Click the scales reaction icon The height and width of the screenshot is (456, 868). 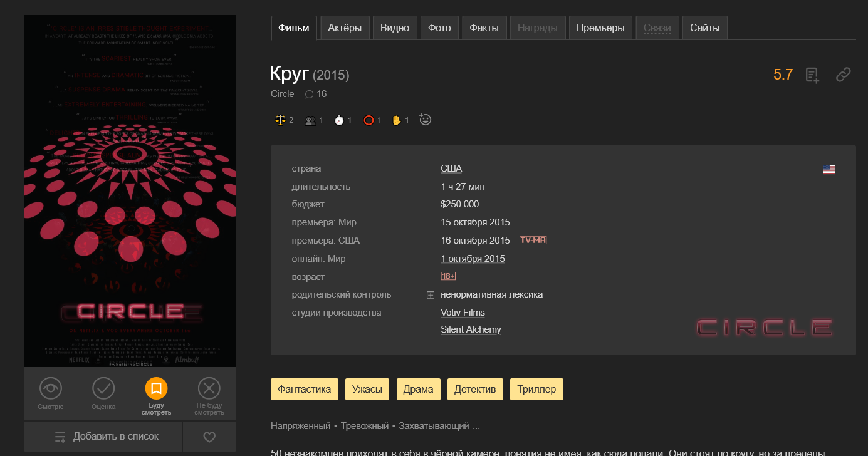280,120
